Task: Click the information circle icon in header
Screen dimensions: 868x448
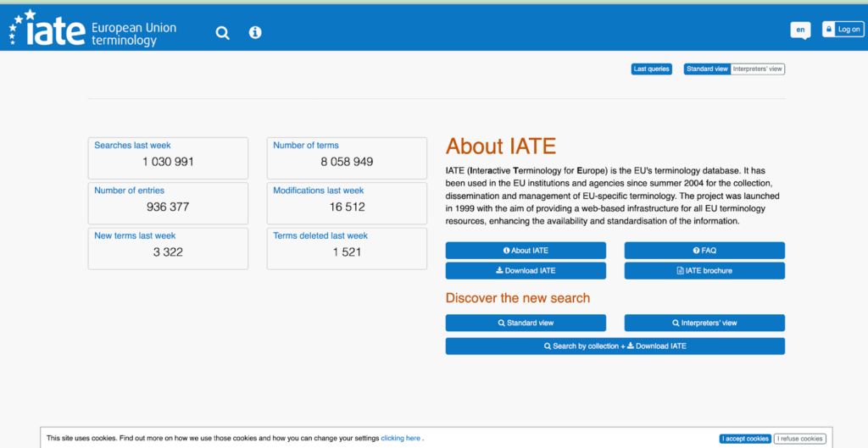Action: [x=255, y=32]
